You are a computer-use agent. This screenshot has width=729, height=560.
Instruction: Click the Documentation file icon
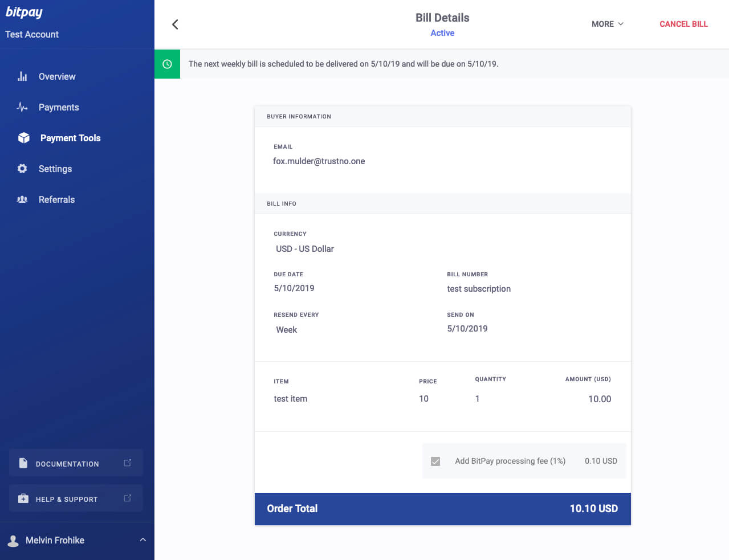(x=23, y=463)
